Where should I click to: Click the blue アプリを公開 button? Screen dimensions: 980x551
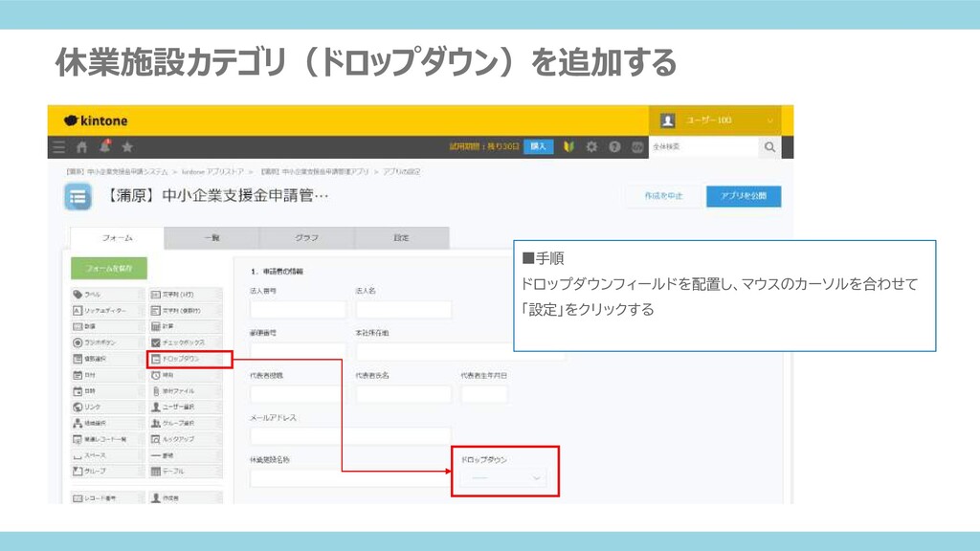744,196
